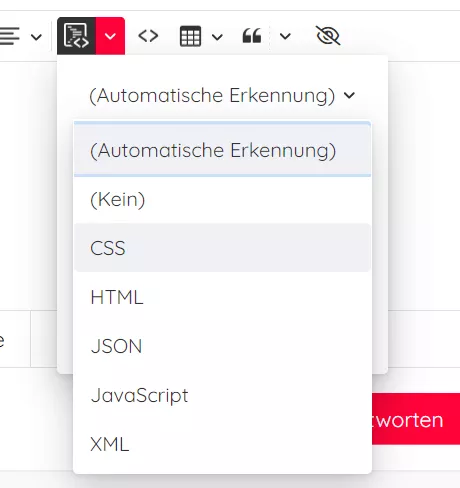The height and width of the screenshot is (488, 460).
Task: Click the table insert icon
Action: click(190, 36)
